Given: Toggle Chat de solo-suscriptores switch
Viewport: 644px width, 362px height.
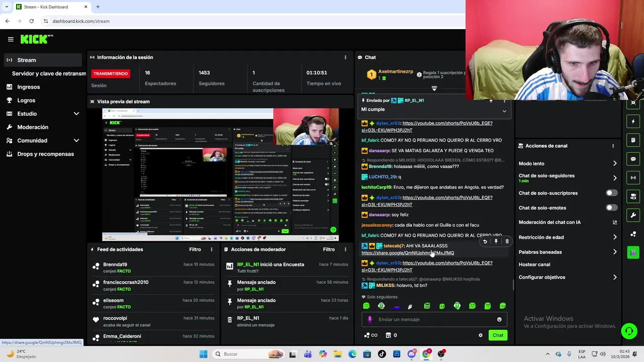Looking at the screenshot, I should (x=611, y=193).
